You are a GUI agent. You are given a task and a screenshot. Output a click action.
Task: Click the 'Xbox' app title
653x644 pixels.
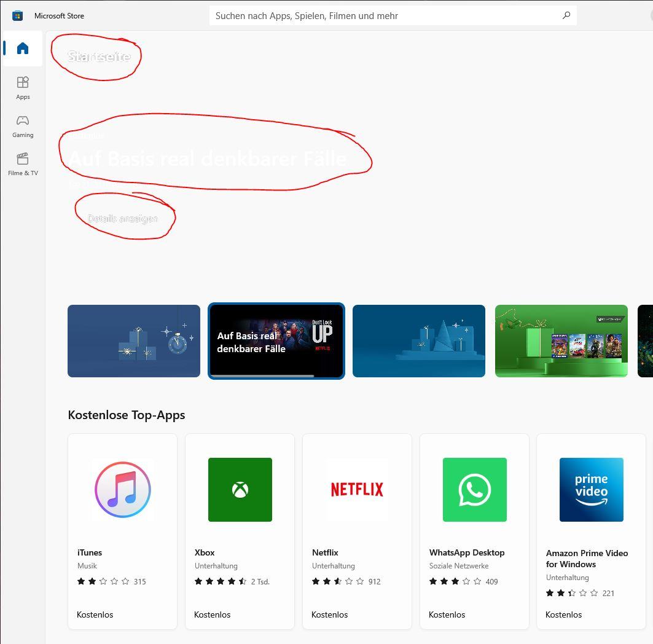coord(205,552)
